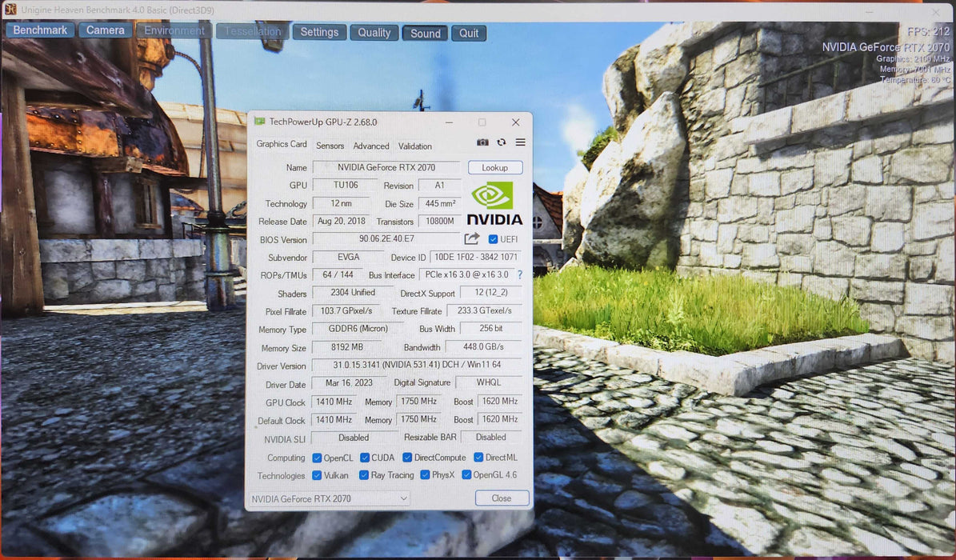Click the Unigine Heaven window icon
Screen dimensions: 956x560
point(9,9)
